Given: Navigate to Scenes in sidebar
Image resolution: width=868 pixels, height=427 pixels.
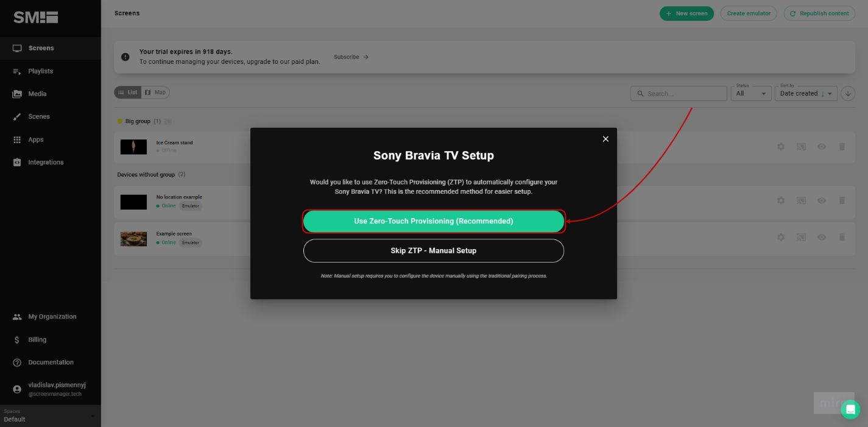Looking at the screenshot, I should click(x=50, y=116).
